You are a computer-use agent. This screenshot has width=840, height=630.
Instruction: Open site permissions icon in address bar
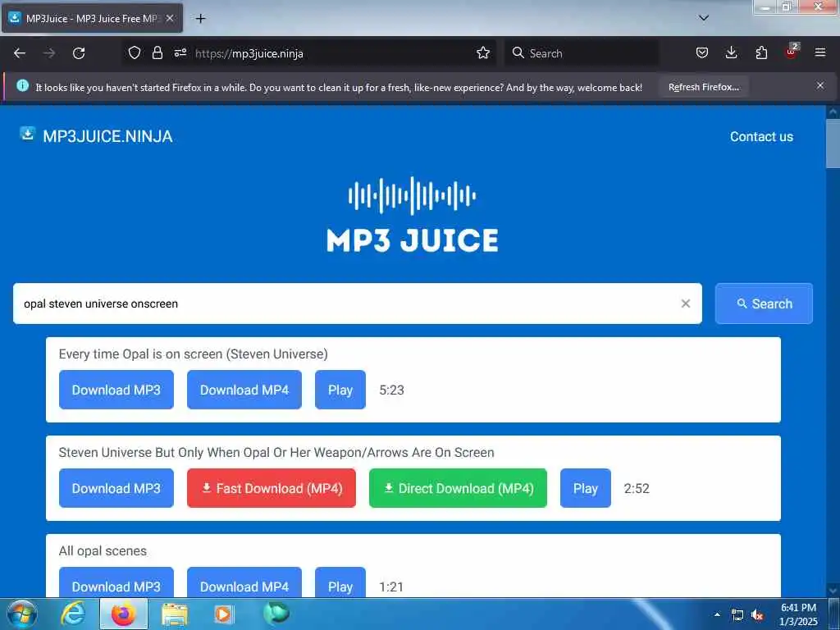tap(180, 53)
